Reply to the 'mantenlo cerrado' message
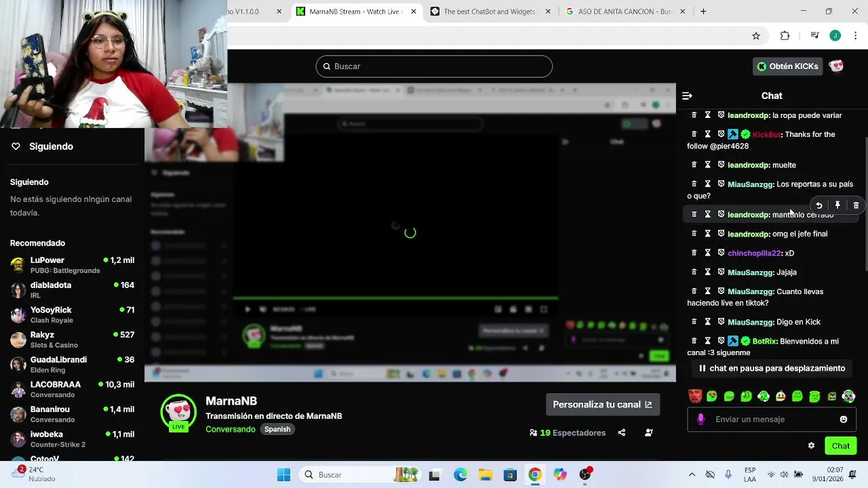The height and width of the screenshot is (488, 868). pyautogui.click(x=819, y=205)
